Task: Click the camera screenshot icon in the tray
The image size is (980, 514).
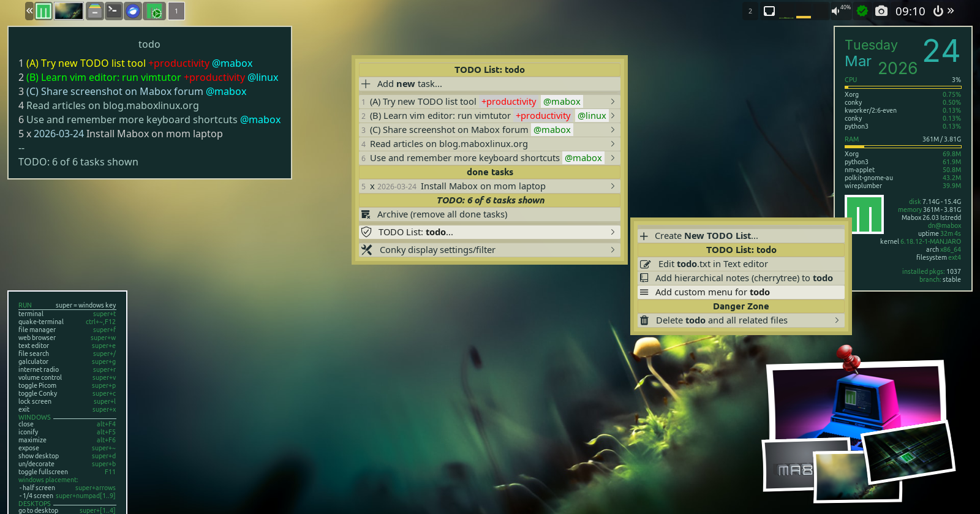Action: [x=881, y=11]
